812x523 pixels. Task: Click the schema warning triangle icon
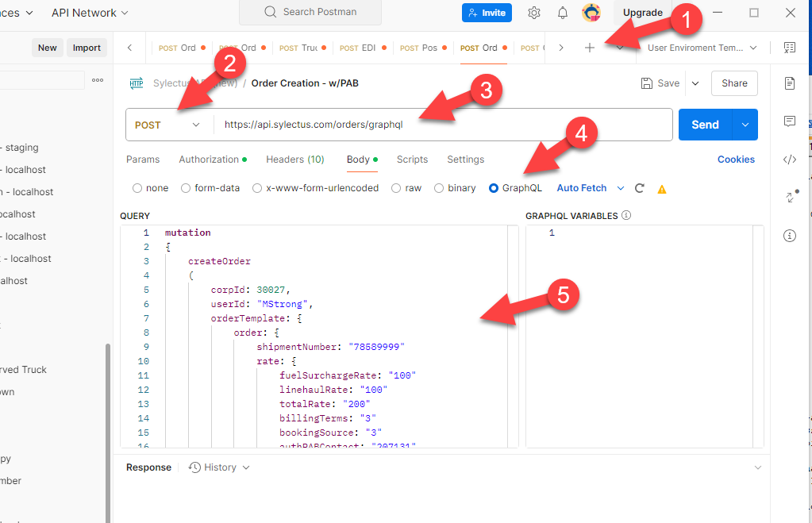(x=662, y=189)
